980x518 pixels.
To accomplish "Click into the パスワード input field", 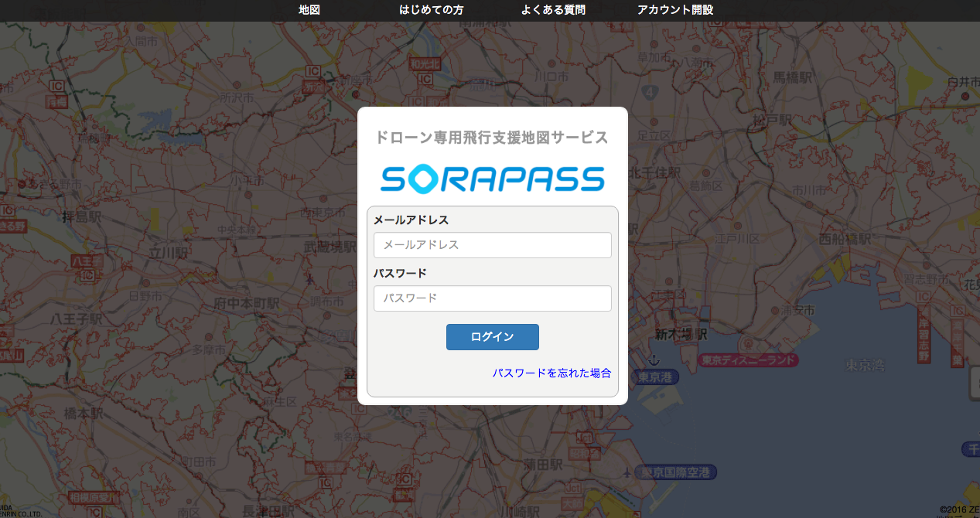I will 492,298.
